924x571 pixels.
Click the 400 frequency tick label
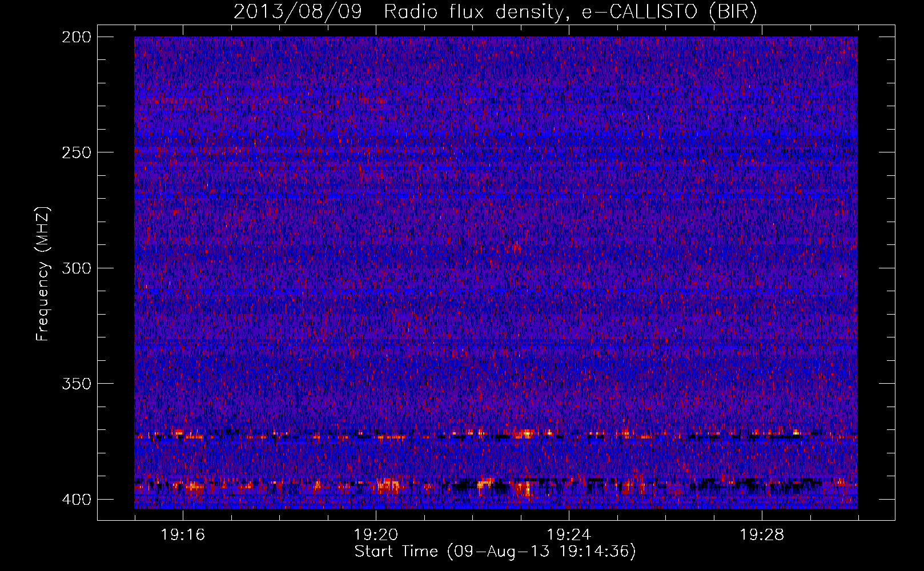tap(76, 500)
